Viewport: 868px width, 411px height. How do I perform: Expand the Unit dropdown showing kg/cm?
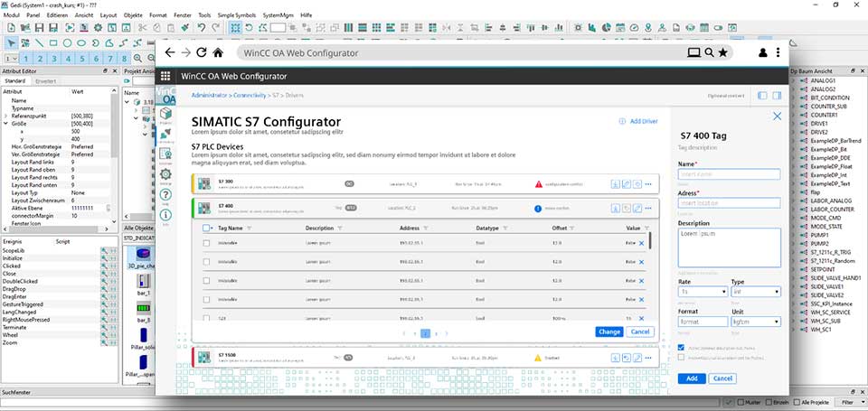(755, 321)
